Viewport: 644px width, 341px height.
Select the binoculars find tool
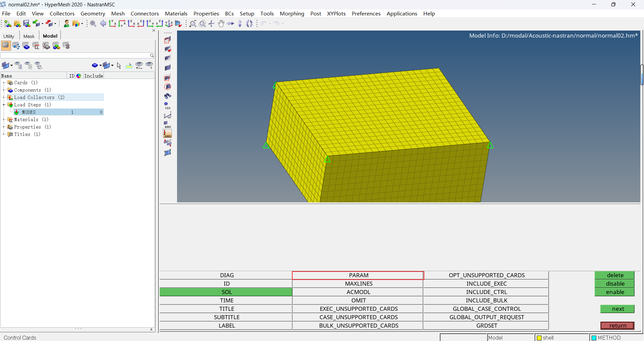[x=168, y=96]
